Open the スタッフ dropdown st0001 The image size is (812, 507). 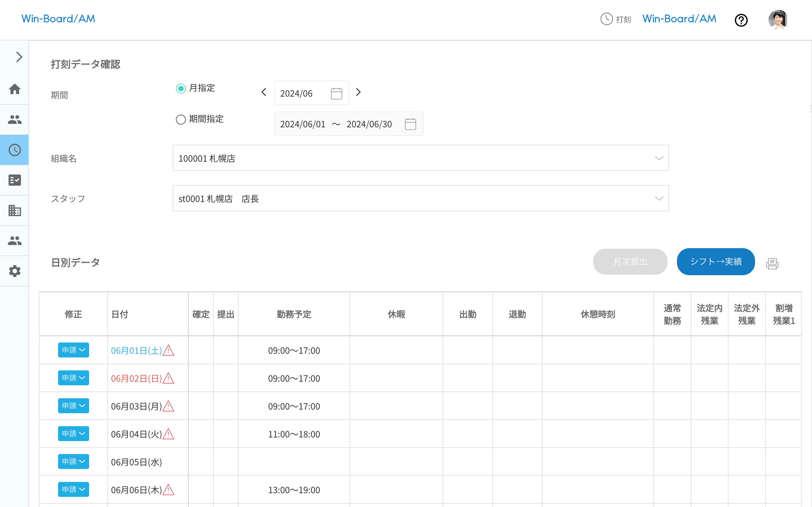pyautogui.click(x=420, y=198)
